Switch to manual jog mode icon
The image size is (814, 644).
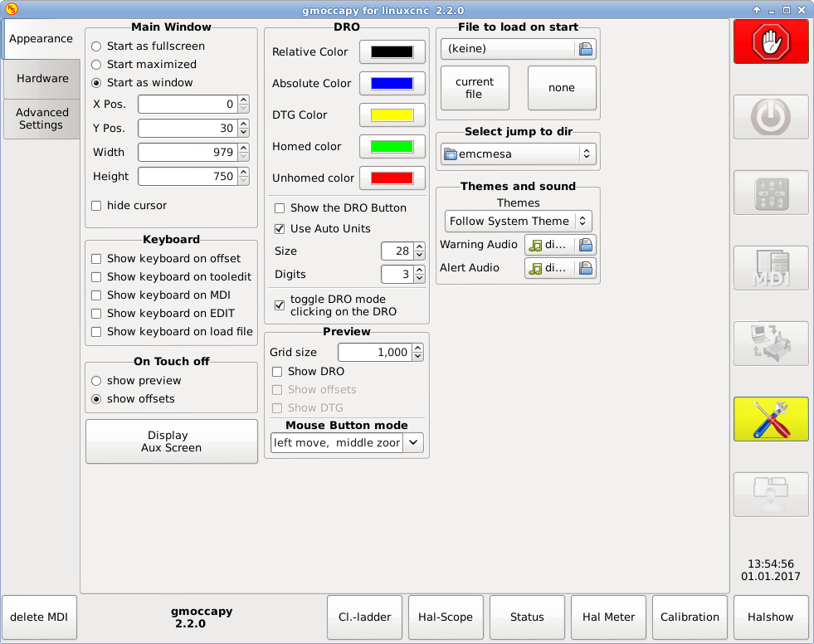click(771, 193)
